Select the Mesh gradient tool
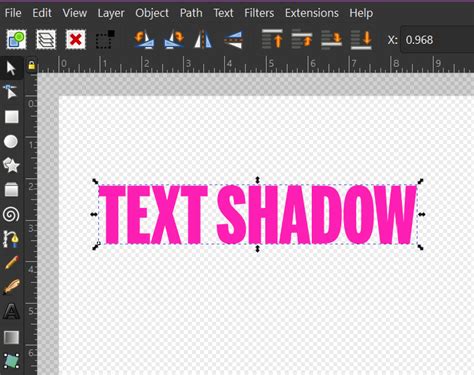 12,361
